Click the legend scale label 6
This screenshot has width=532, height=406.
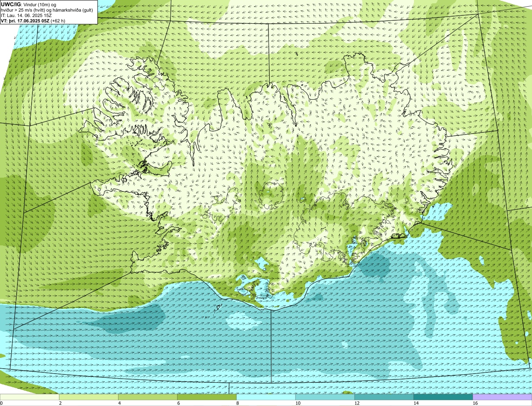(179, 403)
